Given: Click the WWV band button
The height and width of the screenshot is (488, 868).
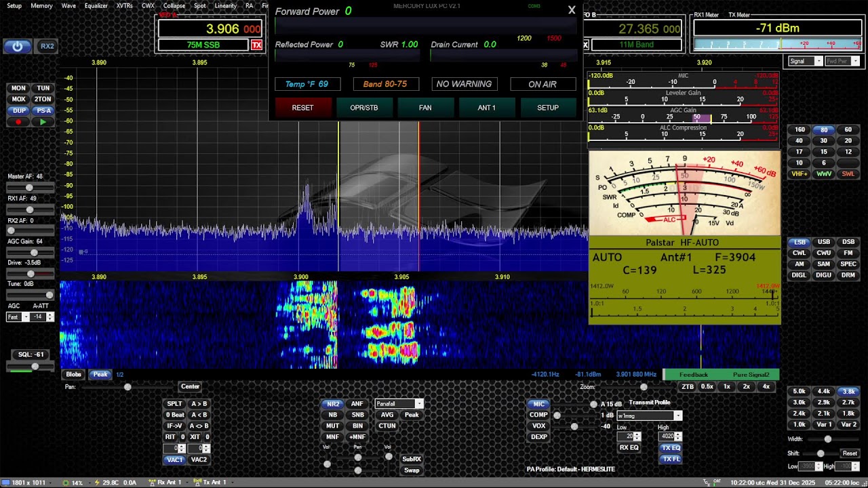Looking at the screenshot, I should [824, 174].
